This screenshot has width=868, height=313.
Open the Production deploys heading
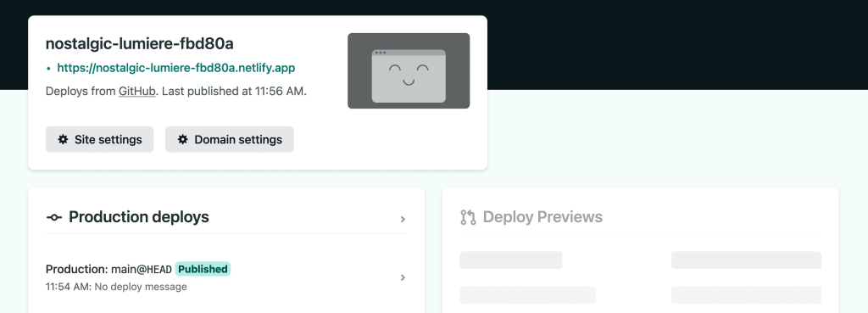[139, 216]
